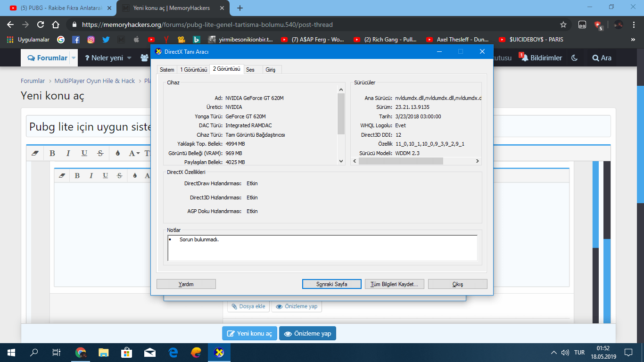
Task: Go to Chrome home page icon
Action: point(56,25)
